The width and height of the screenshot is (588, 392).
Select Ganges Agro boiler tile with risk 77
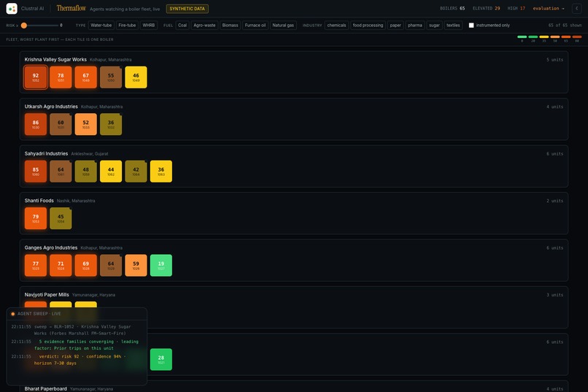tap(36, 266)
